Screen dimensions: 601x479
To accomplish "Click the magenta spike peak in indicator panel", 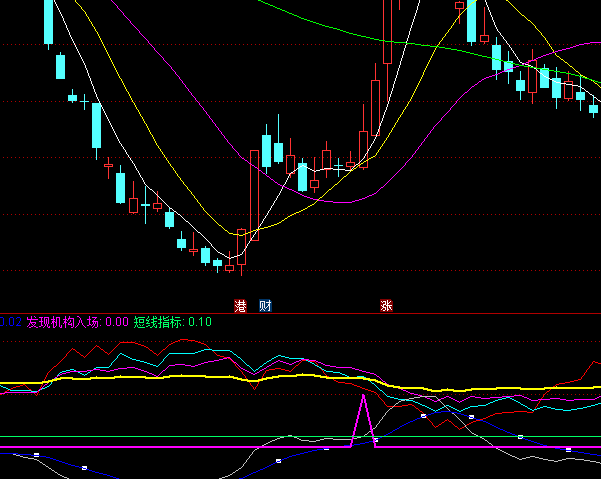I will 362,397.
